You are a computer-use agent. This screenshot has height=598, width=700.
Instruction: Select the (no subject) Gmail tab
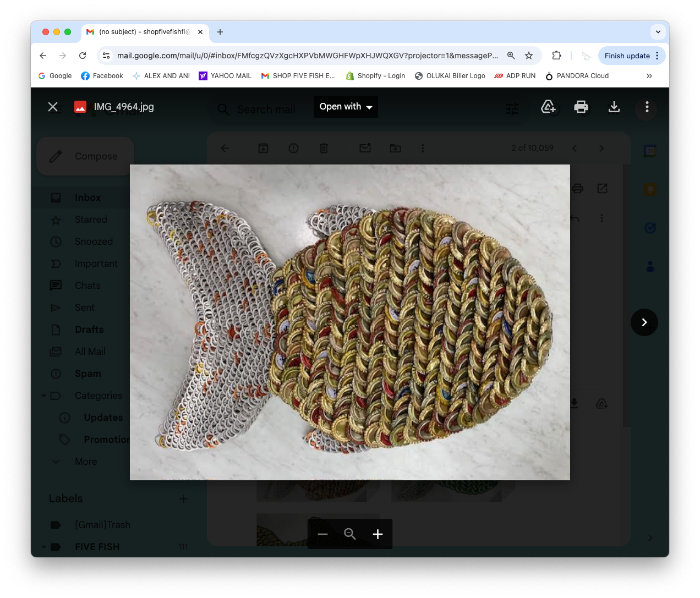coord(145,32)
